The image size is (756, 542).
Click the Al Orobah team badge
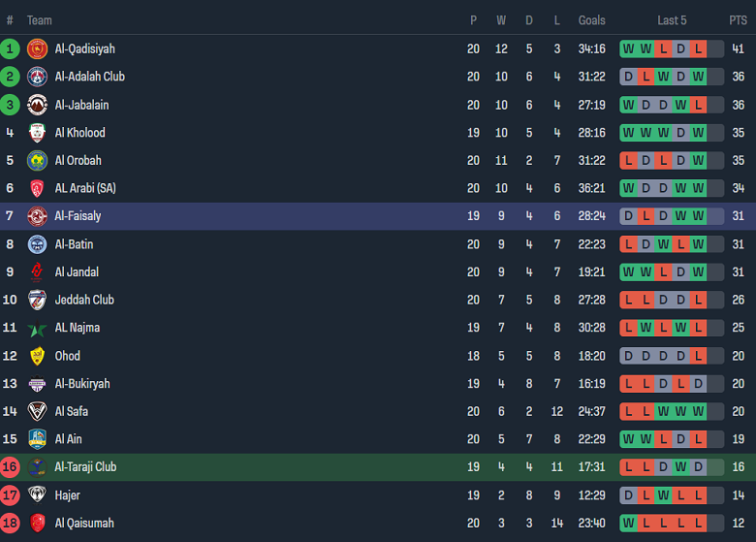pos(37,161)
